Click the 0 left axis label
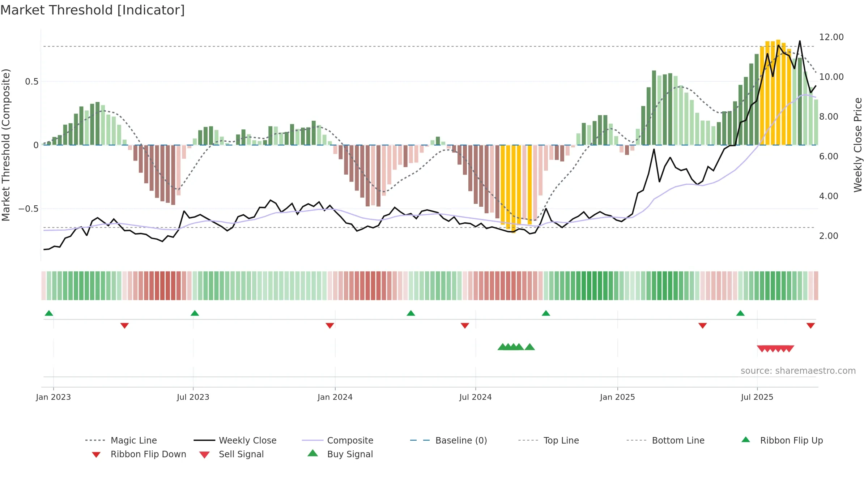This screenshot has width=868, height=488. click(36, 145)
